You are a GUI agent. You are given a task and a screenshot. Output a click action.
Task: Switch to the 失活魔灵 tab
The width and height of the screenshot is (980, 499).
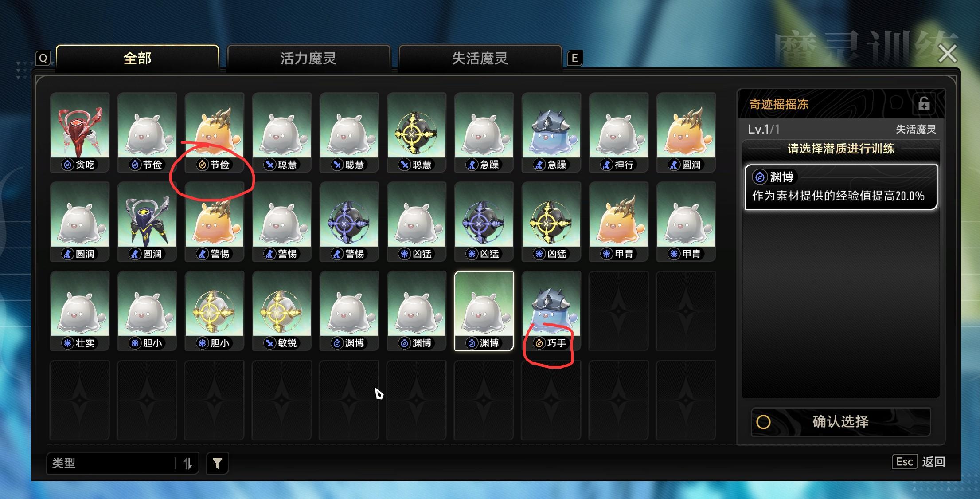point(480,58)
